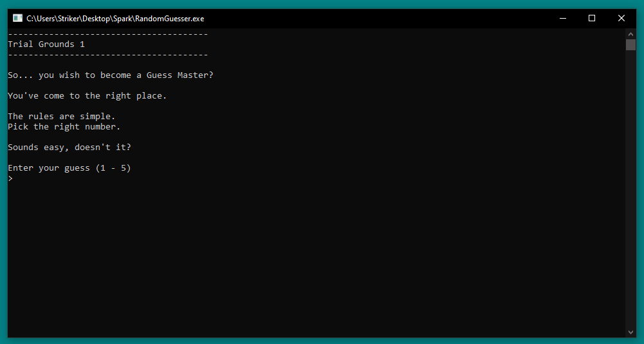Close the RandomGuesser.exe window
Viewport: 644px width, 344px height.
(x=621, y=18)
